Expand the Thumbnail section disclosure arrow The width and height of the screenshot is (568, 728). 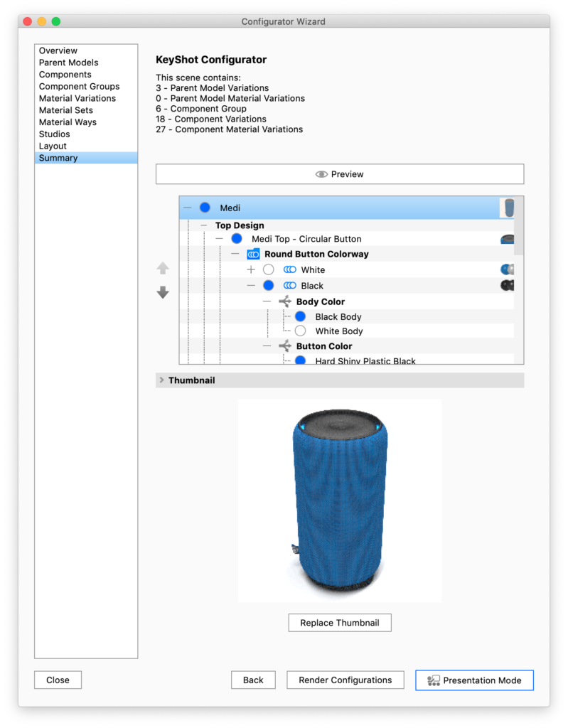click(161, 380)
